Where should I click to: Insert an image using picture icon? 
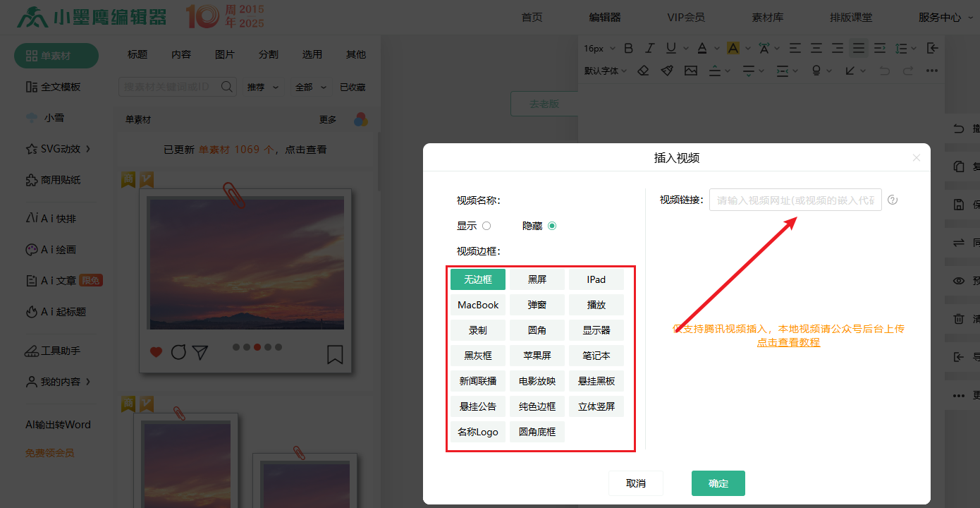click(690, 71)
